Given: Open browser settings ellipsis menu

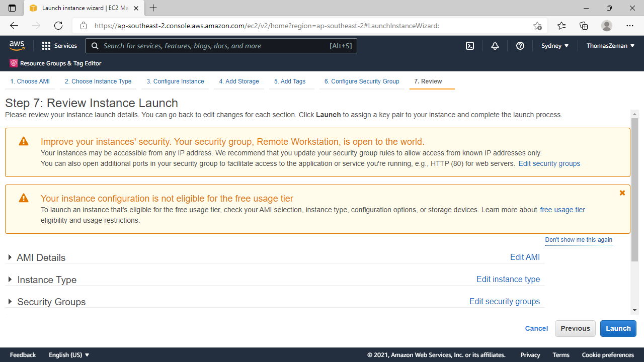Looking at the screenshot, I should click(x=630, y=26).
